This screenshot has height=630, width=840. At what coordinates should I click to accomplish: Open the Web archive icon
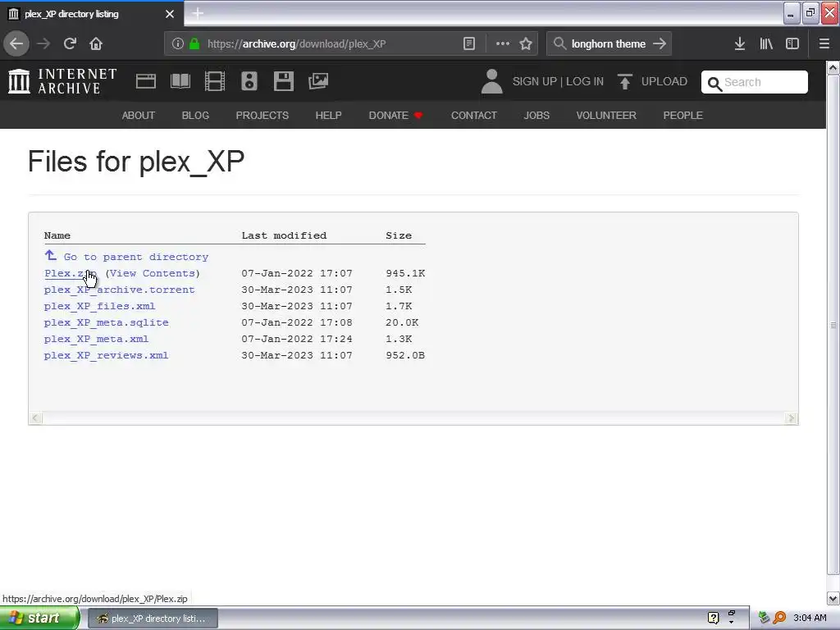146,81
